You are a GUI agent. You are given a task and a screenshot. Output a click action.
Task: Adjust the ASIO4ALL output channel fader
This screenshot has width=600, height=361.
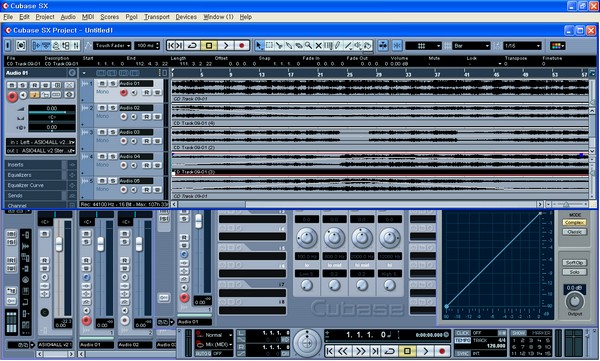pos(59,243)
